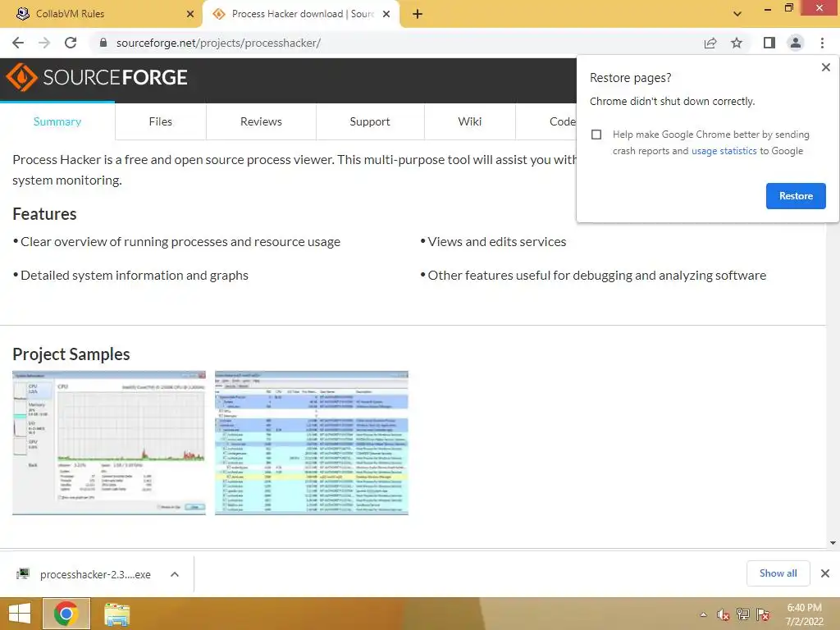The width and height of the screenshot is (840, 630).
Task: Expand the processhacker download options chevron
Action: 175,574
